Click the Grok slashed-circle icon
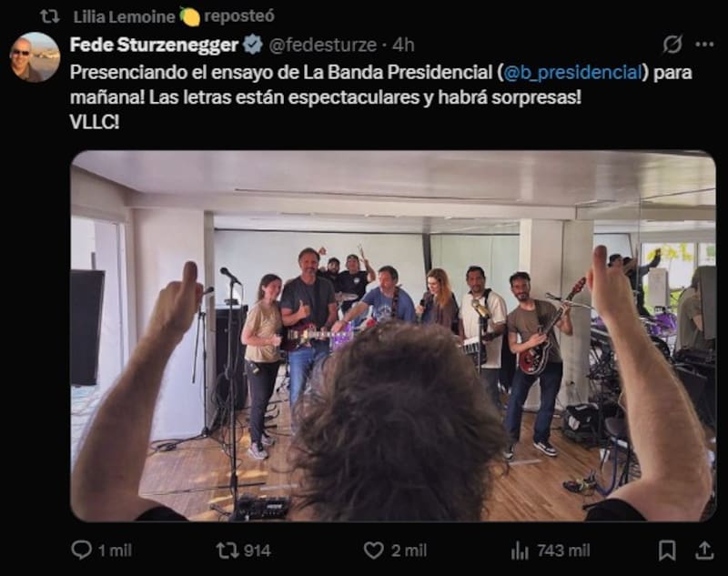Screen dimensions: 728x576 pos(672,44)
